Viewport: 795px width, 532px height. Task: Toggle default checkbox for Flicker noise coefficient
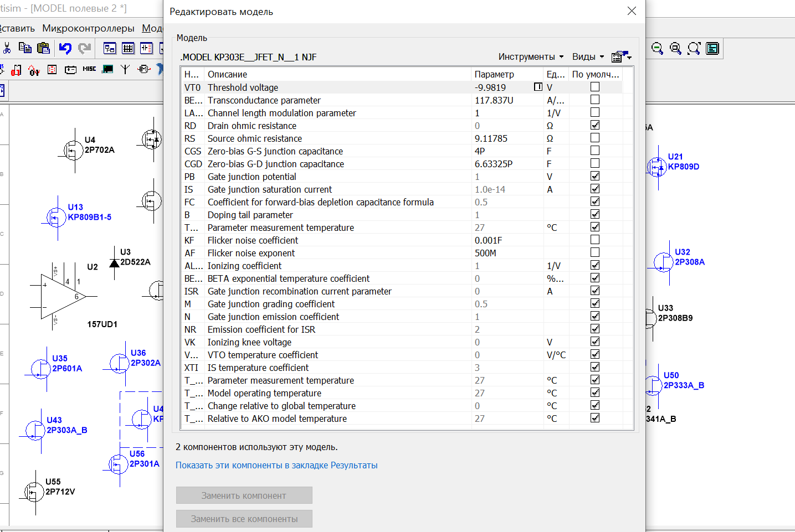click(595, 240)
